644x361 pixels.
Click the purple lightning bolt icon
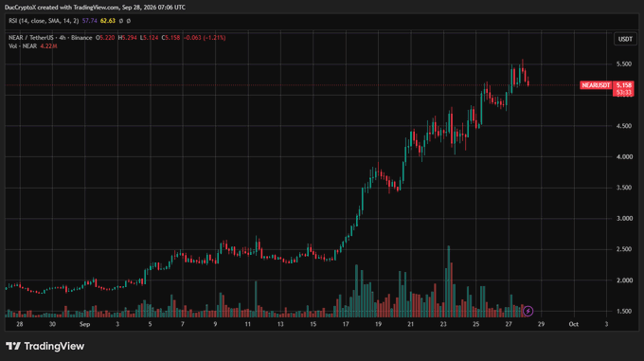tap(528, 311)
